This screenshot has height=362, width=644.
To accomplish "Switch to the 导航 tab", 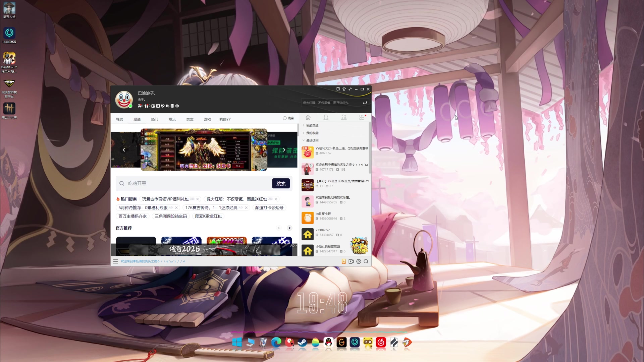I will point(119,119).
